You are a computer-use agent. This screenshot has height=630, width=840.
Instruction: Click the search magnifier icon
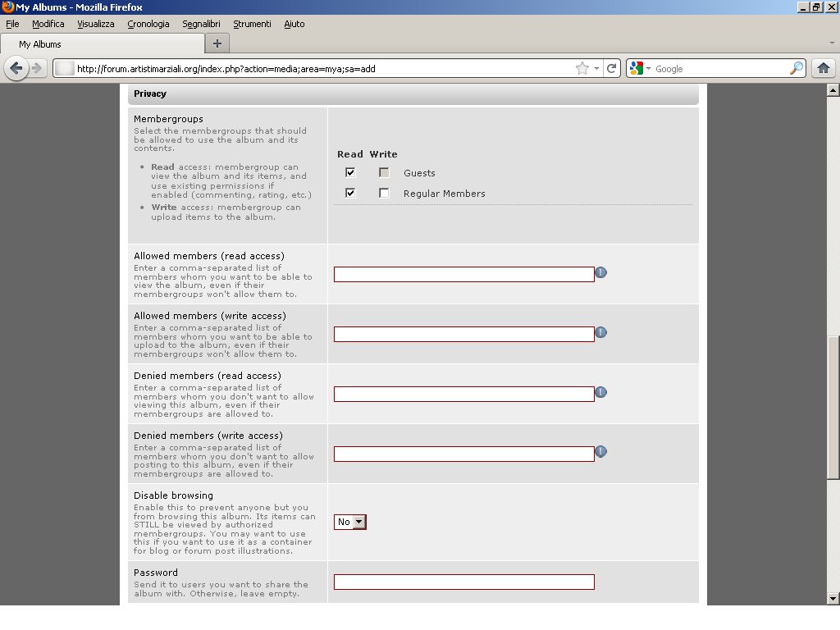(797, 69)
